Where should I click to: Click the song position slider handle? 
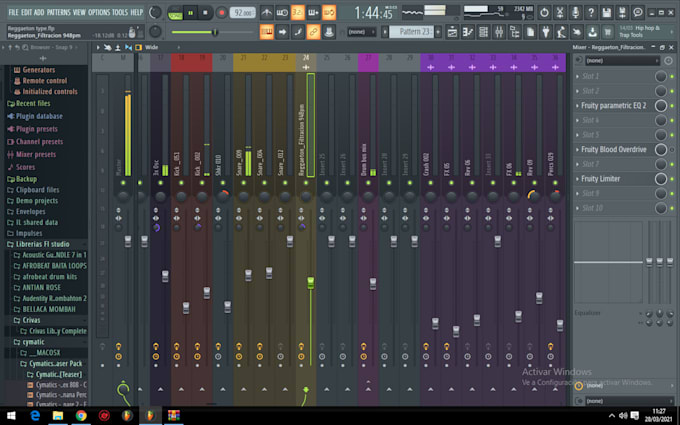[214, 32]
